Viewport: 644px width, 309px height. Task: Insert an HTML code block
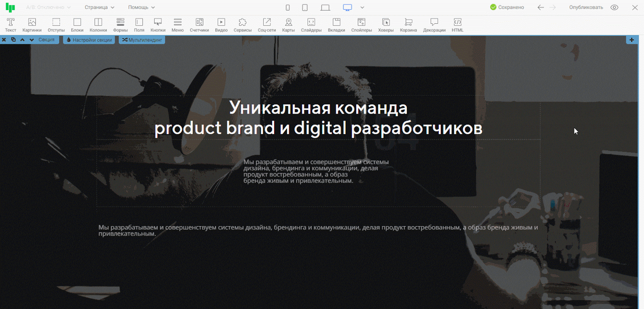click(457, 25)
